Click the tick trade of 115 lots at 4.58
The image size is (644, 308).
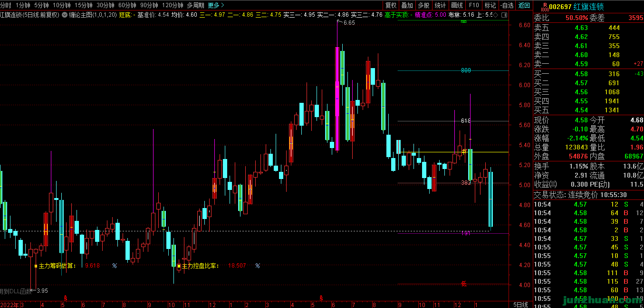pos(588,281)
